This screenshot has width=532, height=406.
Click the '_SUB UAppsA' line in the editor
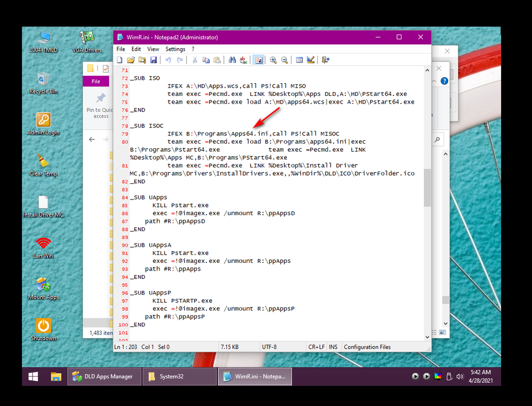151,245
